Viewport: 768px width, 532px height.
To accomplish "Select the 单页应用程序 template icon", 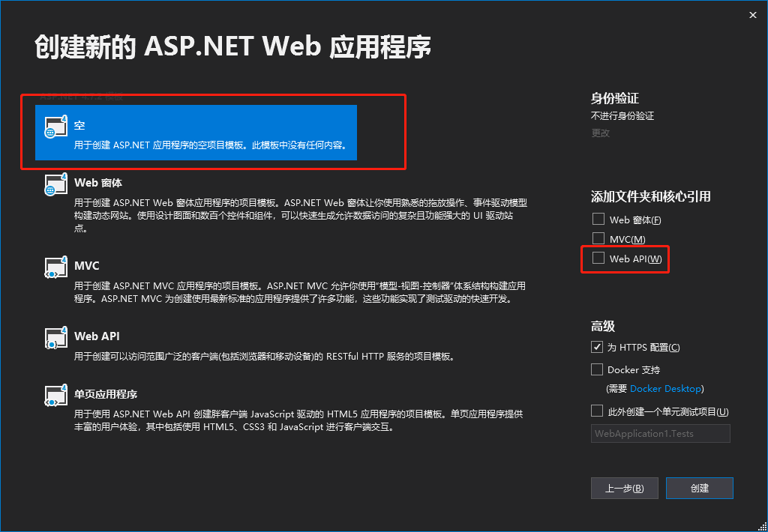I will 55,396.
